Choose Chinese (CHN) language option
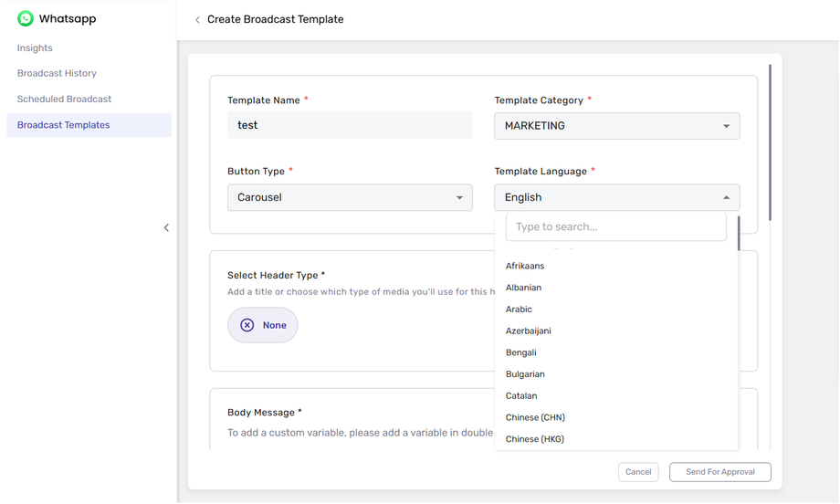840x504 pixels. point(535,417)
